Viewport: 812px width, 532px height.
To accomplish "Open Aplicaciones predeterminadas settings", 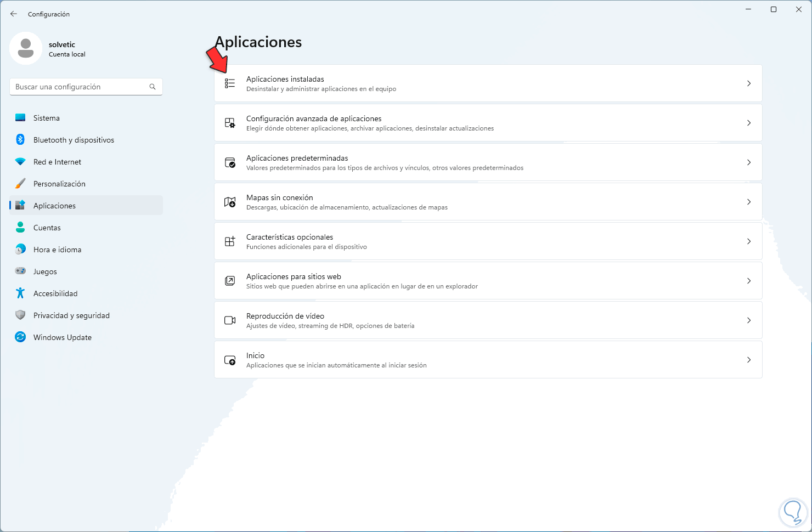I will 488,162.
